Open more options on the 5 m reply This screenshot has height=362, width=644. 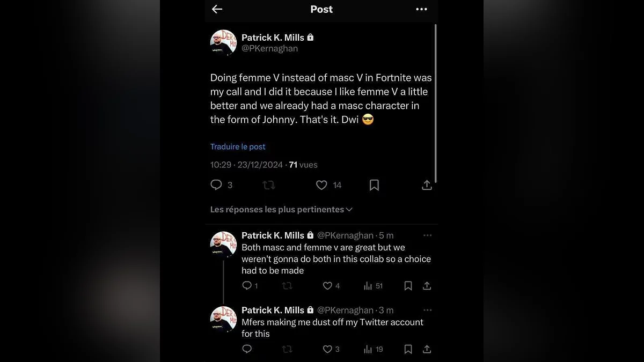pyautogui.click(x=427, y=235)
